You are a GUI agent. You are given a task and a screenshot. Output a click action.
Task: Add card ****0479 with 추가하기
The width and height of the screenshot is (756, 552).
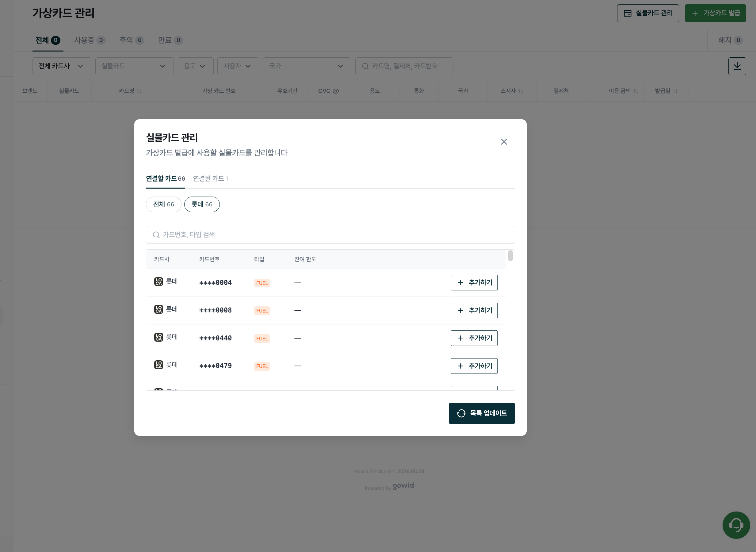474,366
